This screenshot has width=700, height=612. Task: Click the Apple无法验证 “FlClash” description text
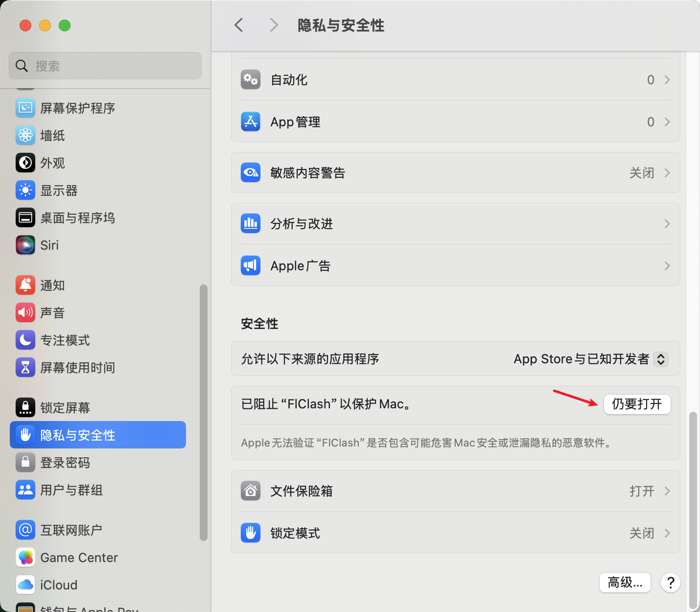point(426,443)
